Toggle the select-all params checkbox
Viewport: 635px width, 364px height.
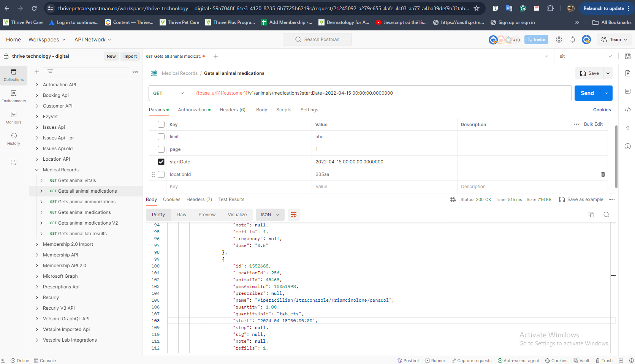(161, 124)
